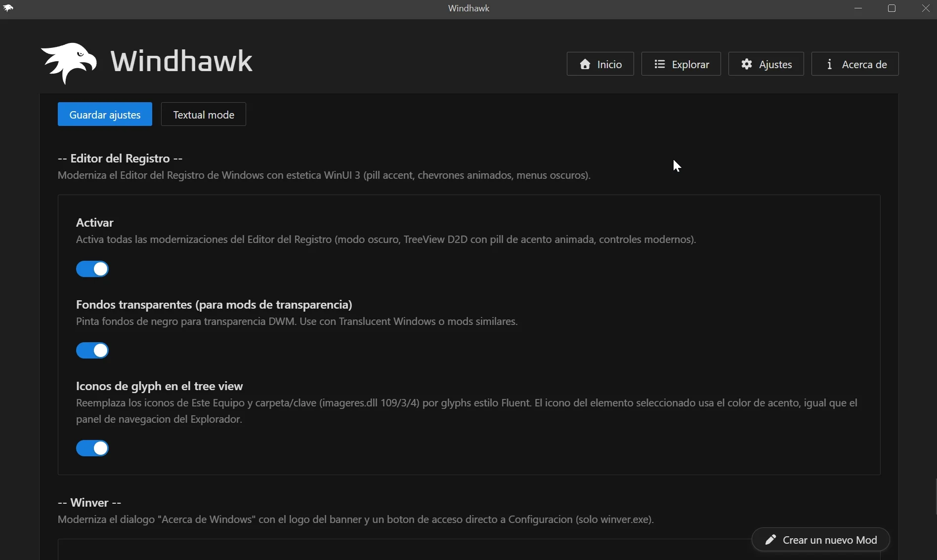Open the Explorar section
937x560 pixels.
coord(681,64)
